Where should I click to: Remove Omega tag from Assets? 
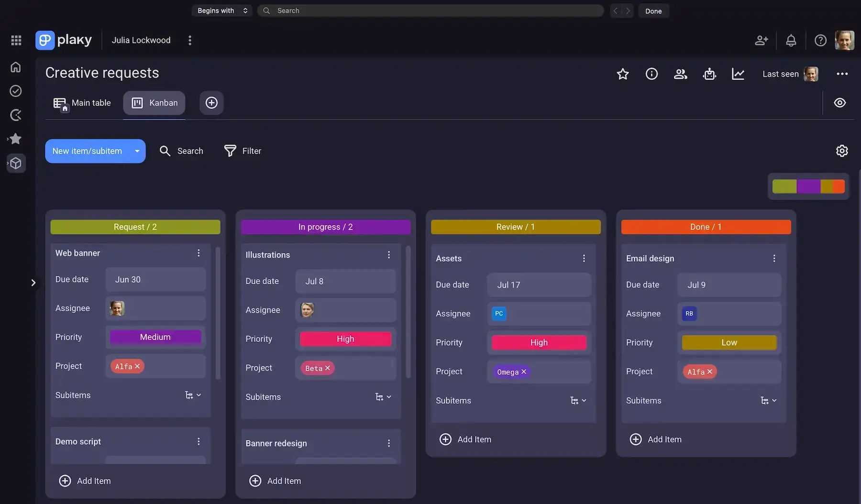(x=524, y=372)
